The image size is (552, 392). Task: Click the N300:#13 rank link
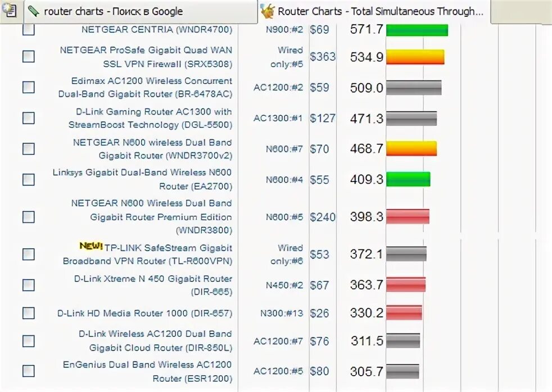282,313
